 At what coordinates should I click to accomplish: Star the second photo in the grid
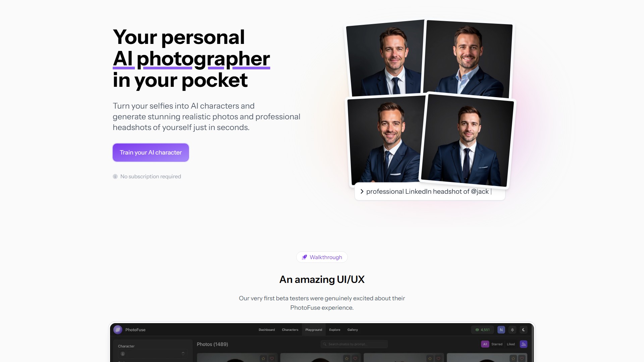point(347,358)
